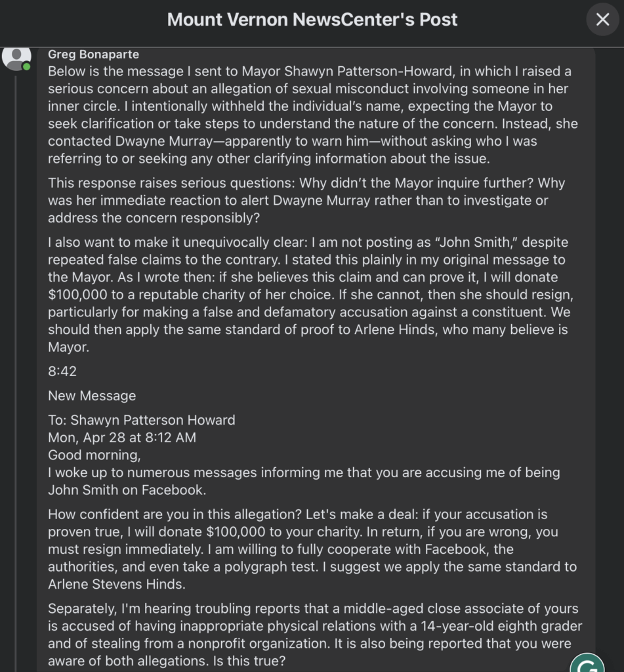
Task: Click the "Mon, Apr 28 at 8:12 AM" timestamp
Action: tap(122, 437)
